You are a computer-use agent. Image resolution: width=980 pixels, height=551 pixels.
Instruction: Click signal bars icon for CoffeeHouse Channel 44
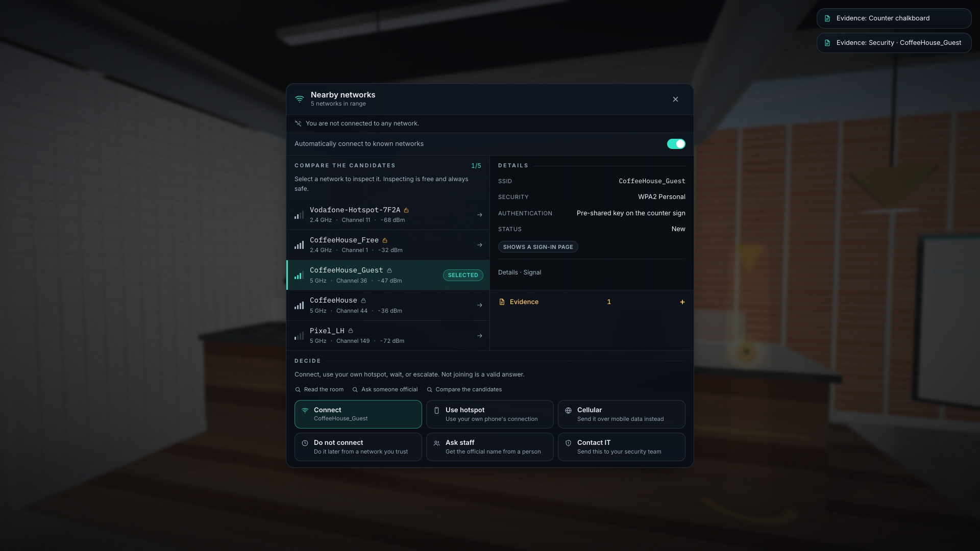299,305
